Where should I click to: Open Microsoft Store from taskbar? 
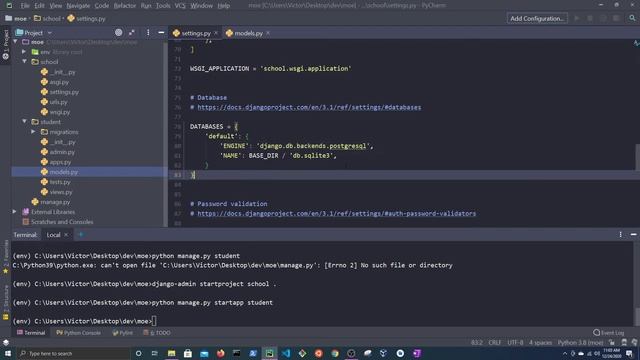tap(188, 353)
